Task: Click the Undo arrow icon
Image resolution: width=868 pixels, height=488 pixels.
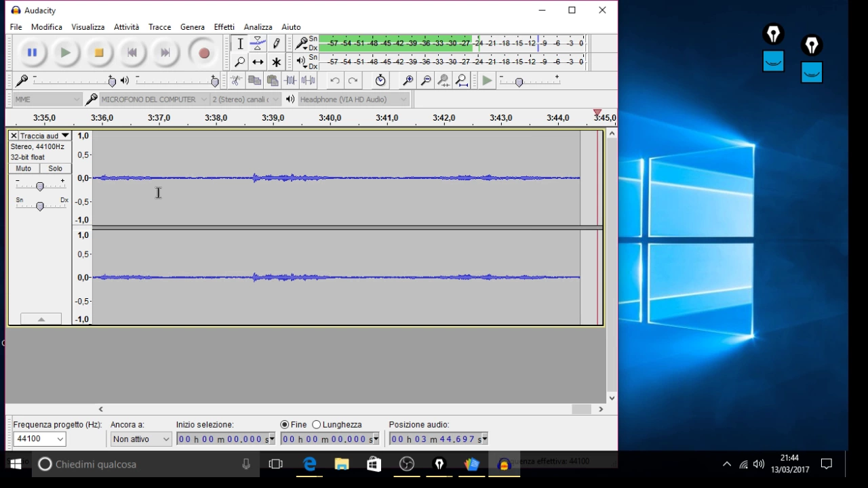Action: click(x=335, y=81)
